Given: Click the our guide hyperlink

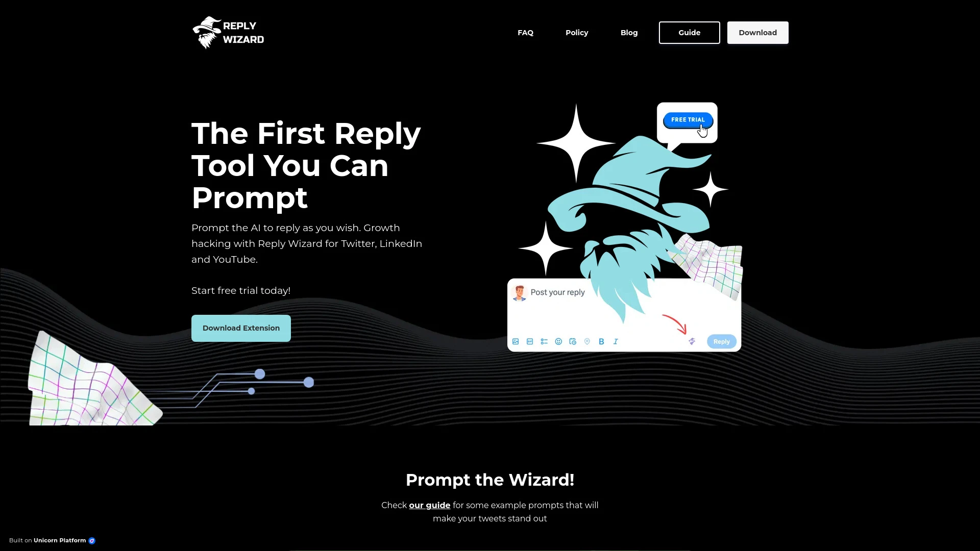Looking at the screenshot, I should 430,505.
